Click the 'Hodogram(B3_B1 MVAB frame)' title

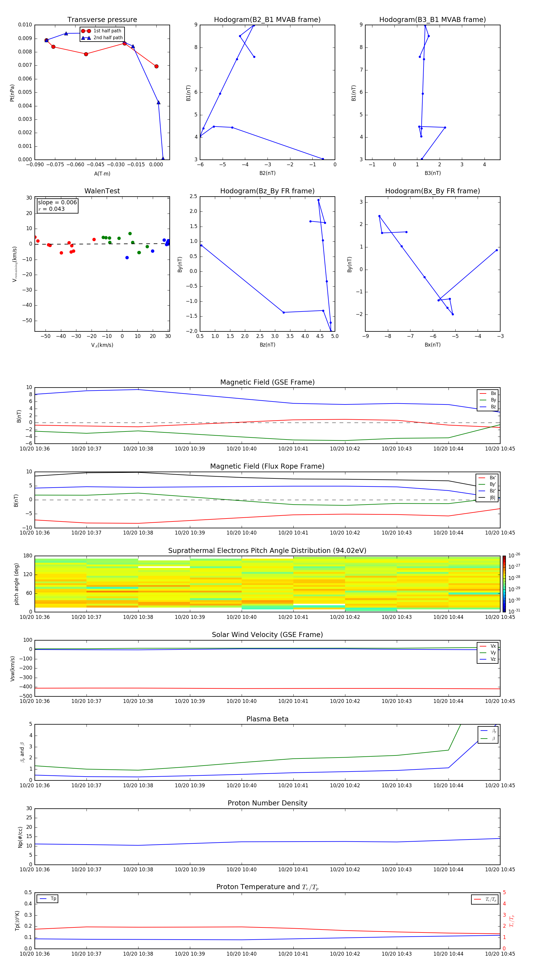432,20
